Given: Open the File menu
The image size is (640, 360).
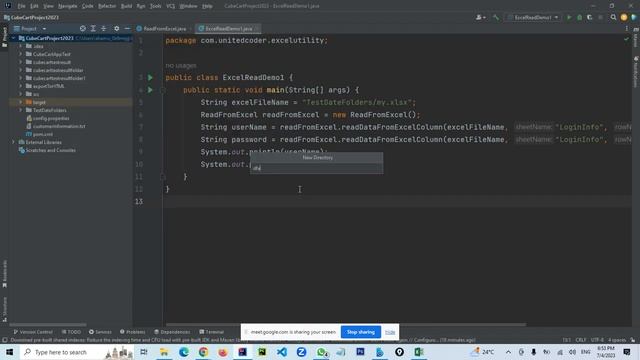Looking at the screenshot, I should point(21,6).
